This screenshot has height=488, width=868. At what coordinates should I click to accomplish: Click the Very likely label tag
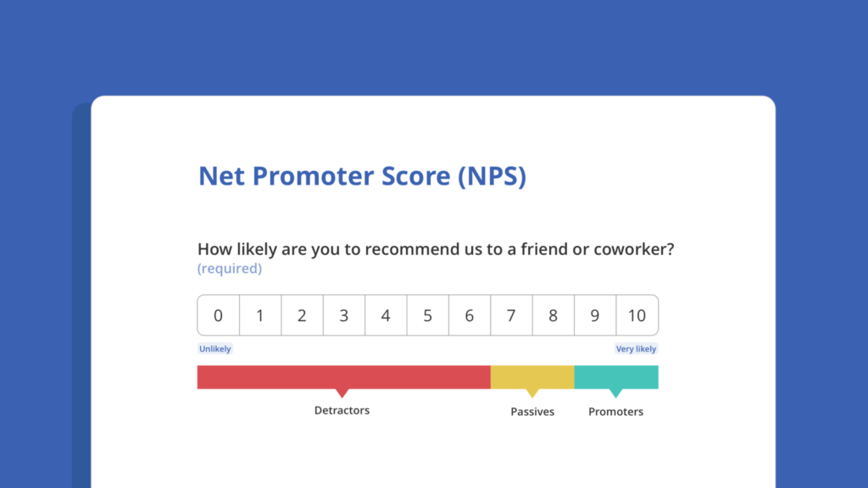click(636, 348)
